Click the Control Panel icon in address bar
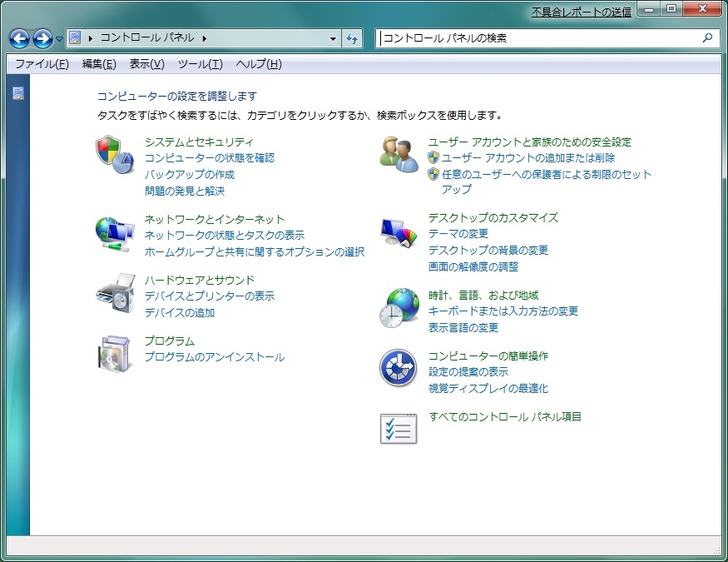 [x=75, y=37]
